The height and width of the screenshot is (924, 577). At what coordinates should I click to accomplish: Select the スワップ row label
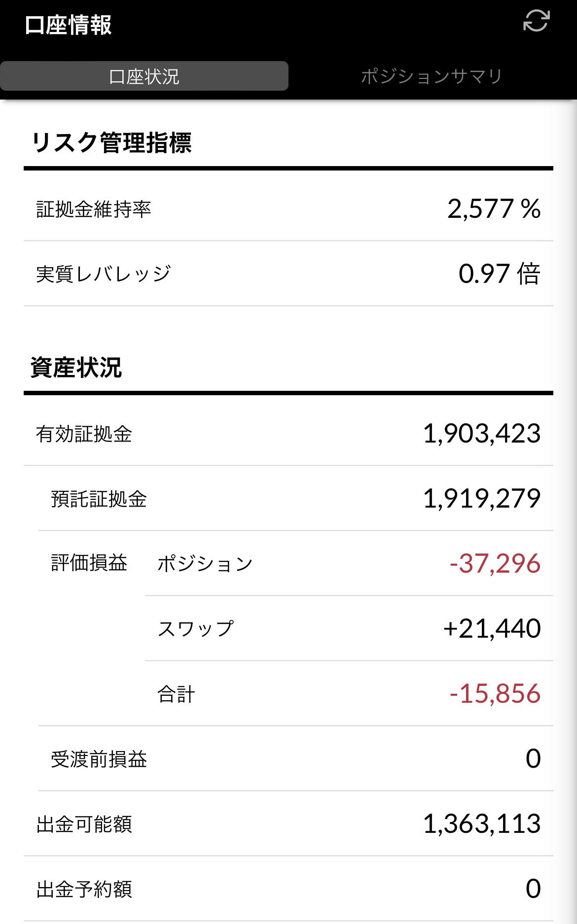195,629
